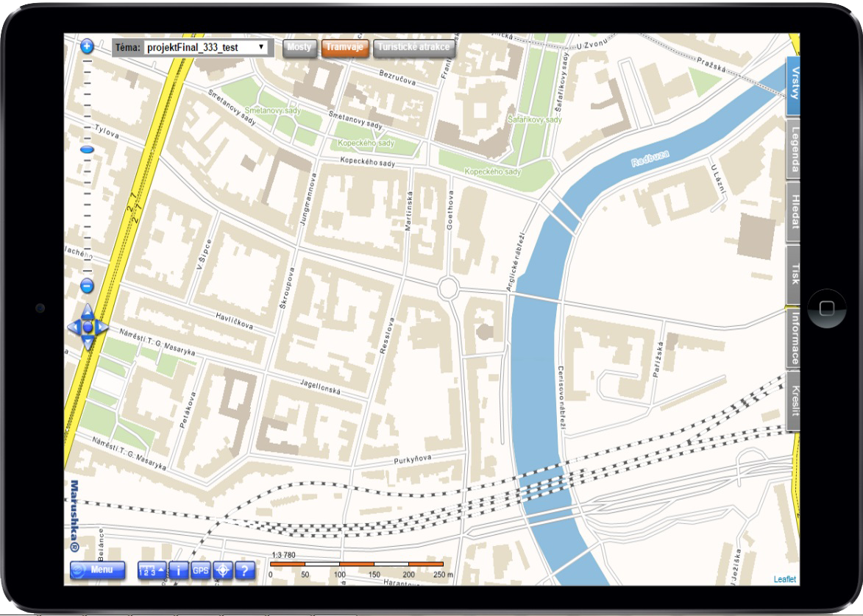Click the Bezručova street label
Viewport: 863px width, 616px height.
click(397, 77)
